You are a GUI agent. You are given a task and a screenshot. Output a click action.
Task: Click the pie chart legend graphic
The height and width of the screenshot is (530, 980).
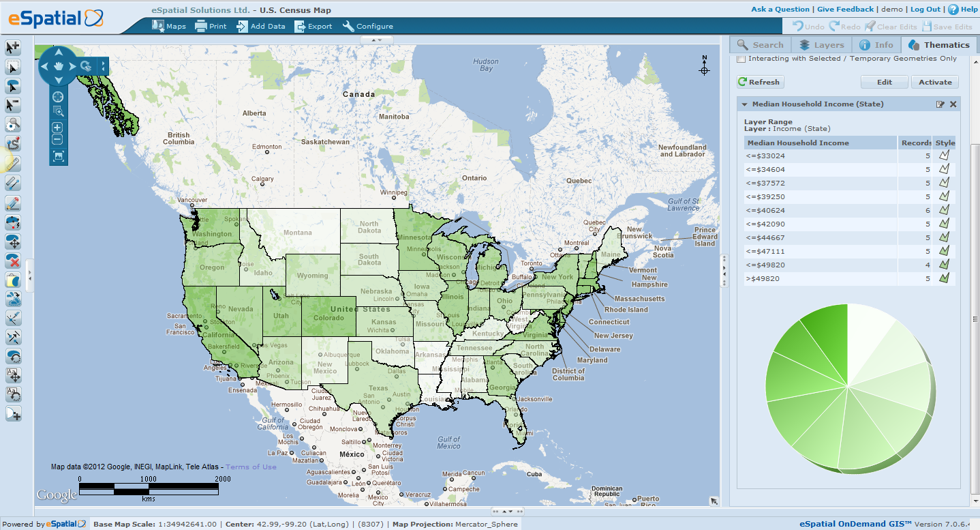[849, 389]
